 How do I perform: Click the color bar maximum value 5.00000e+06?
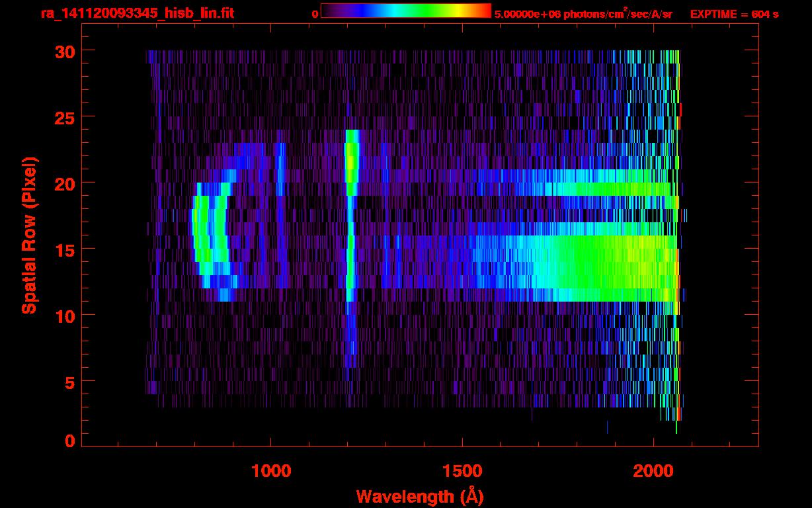[527, 13]
